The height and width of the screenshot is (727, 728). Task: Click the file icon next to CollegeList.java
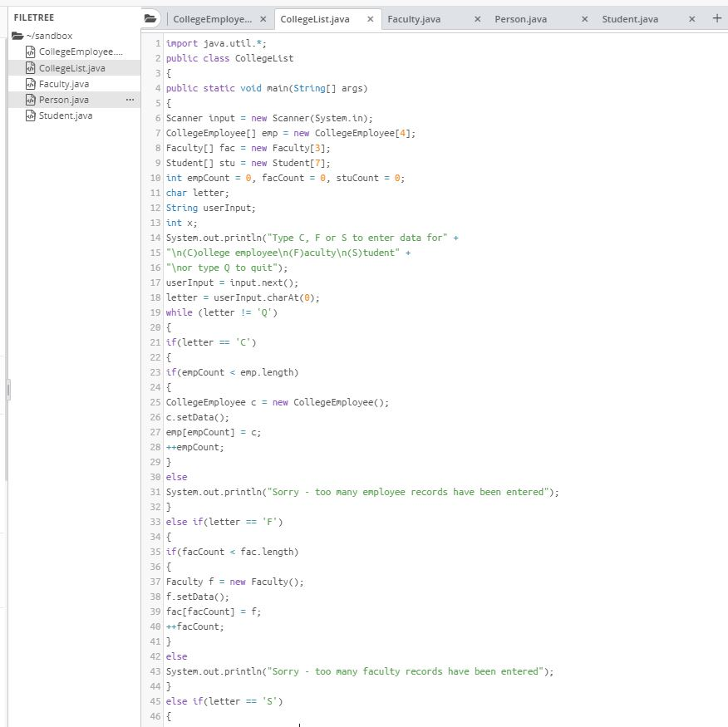[x=32, y=67]
